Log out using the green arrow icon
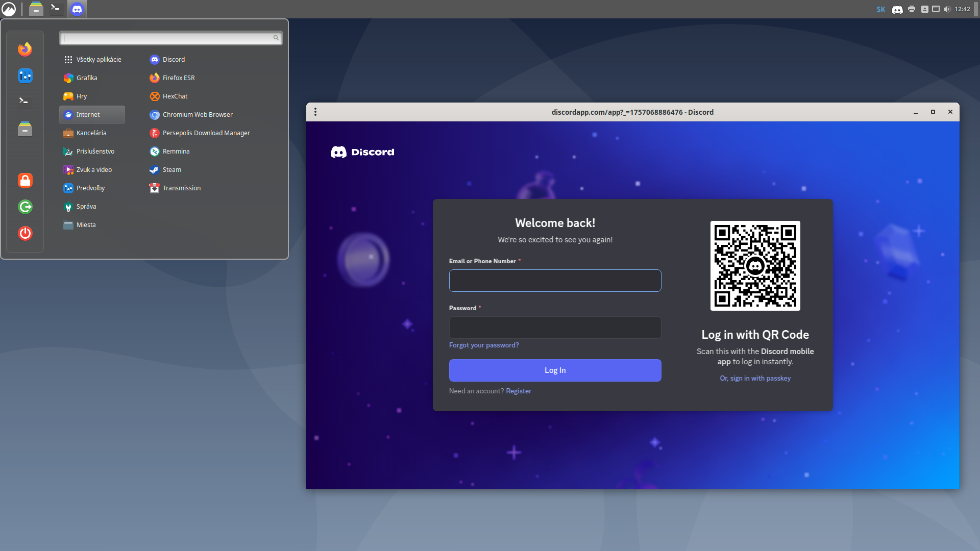Screen dimensions: 980x551 (25, 207)
